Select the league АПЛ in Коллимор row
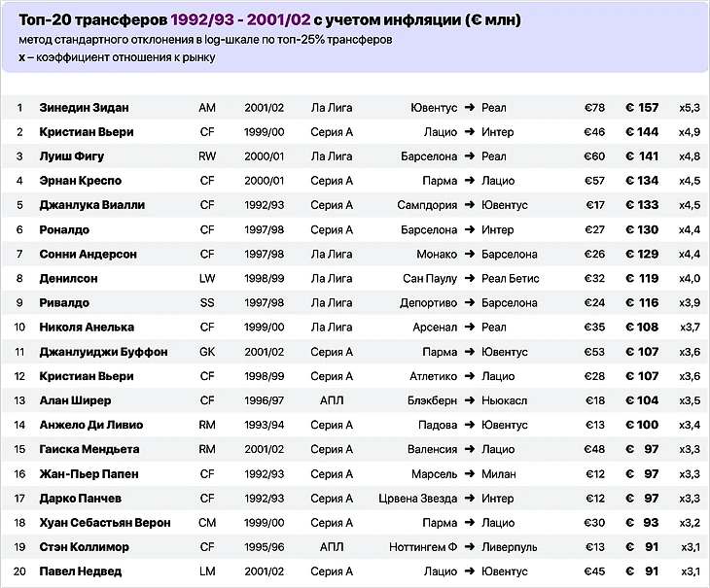710x588 pixels. tap(332, 547)
